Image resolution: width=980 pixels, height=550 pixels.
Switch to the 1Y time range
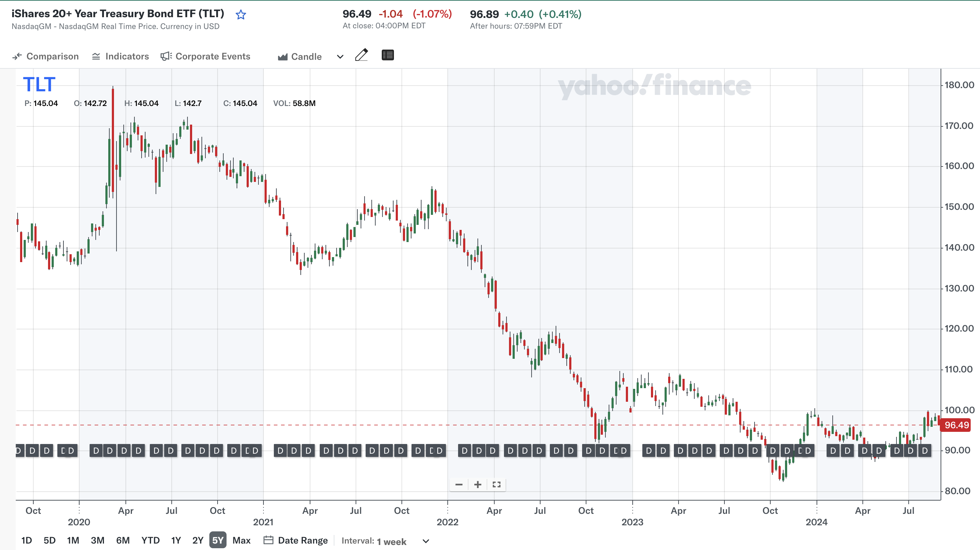[175, 540]
